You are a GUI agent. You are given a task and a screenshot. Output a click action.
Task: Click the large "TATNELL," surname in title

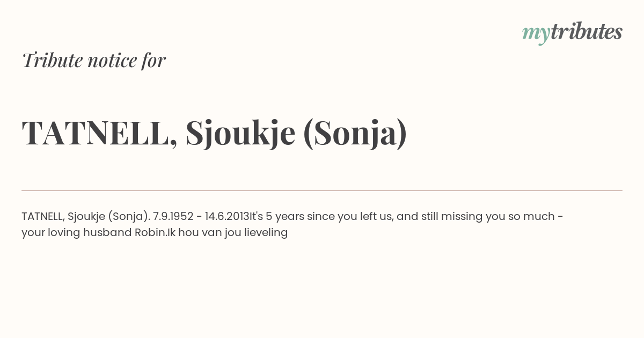pyautogui.click(x=100, y=133)
